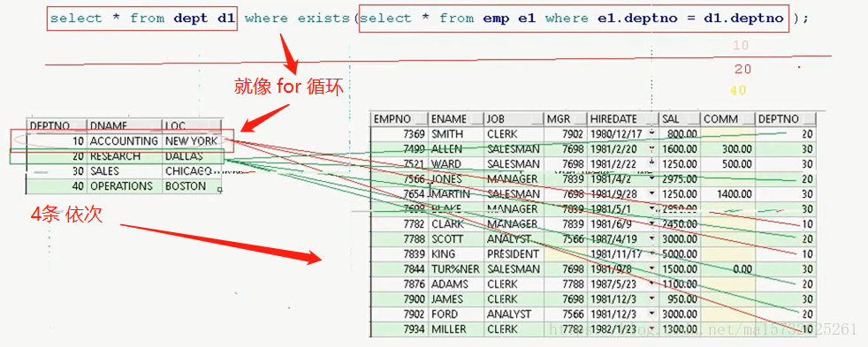
Task: Select salary 5000.00 cell
Action: (680, 254)
